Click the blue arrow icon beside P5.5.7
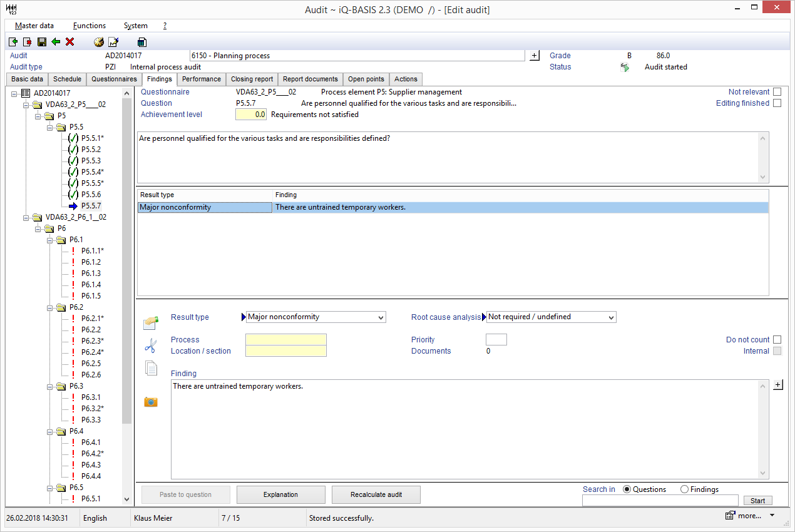 pyautogui.click(x=73, y=206)
